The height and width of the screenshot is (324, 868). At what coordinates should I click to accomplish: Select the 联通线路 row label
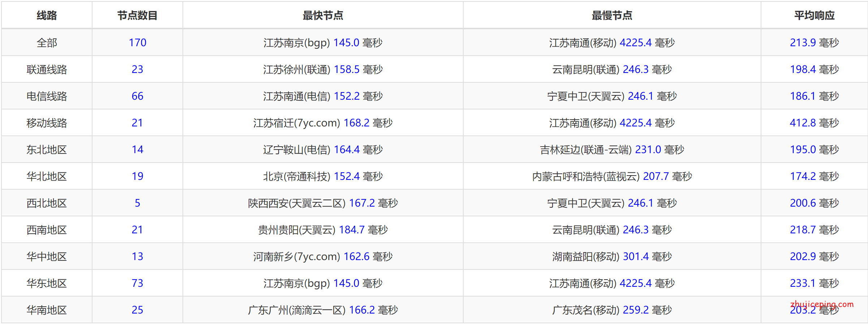47,69
